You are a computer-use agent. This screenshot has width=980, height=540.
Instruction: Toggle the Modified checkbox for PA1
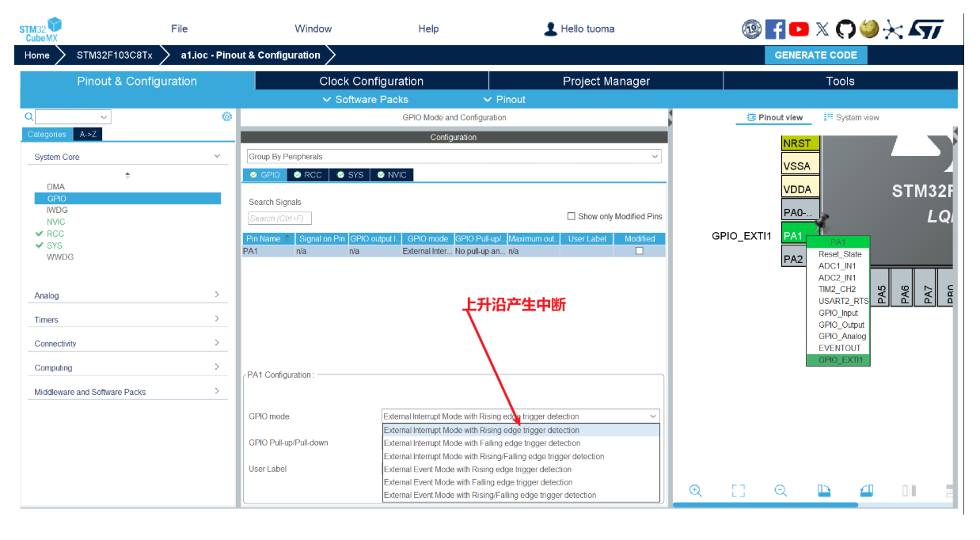[x=640, y=251]
